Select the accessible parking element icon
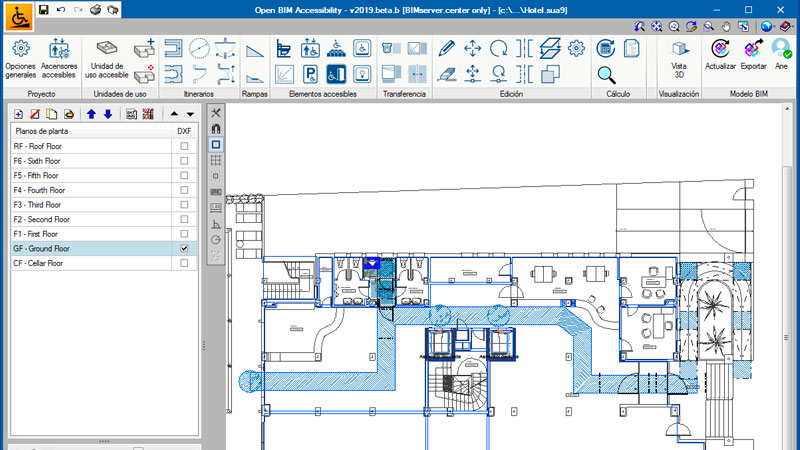The height and width of the screenshot is (450, 800). pyautogui.click(x=310, y=73)
